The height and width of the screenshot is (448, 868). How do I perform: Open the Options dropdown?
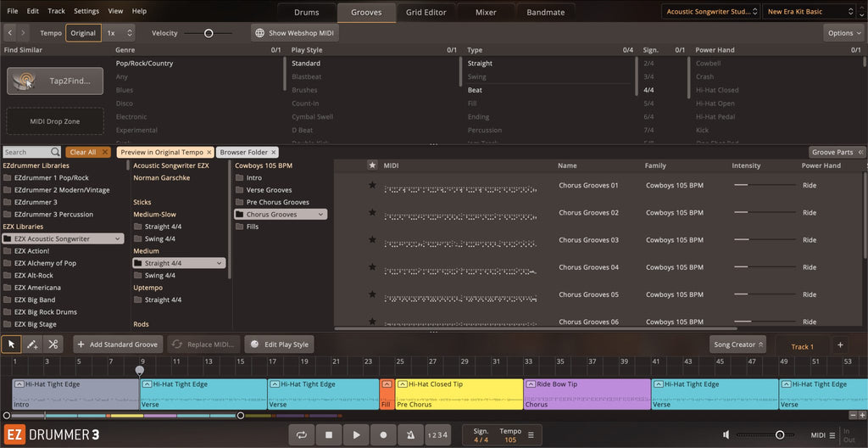(843, 33)
